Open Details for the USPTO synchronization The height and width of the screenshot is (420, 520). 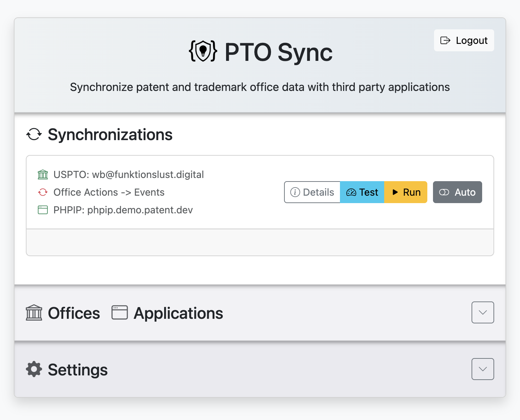tap(312, 192)
